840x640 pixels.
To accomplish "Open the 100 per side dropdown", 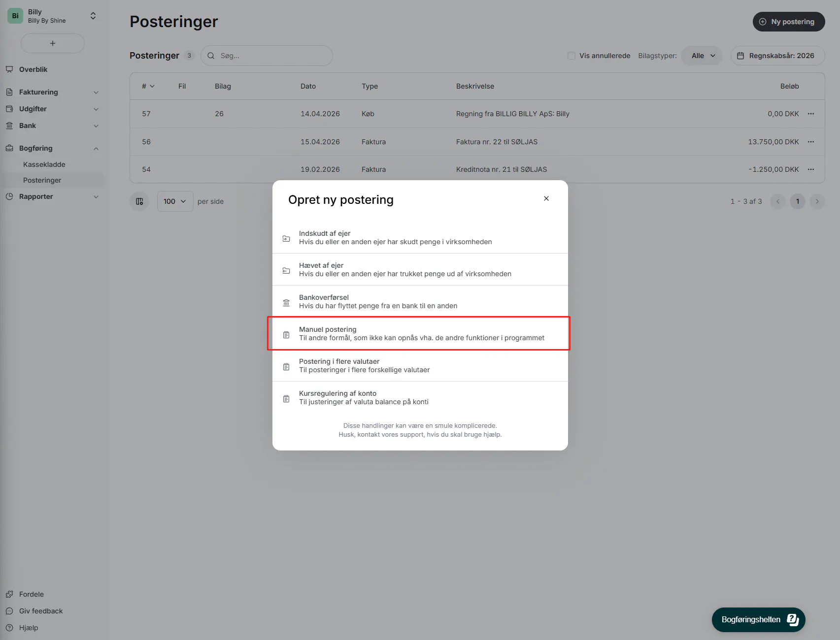I will [175, 201].
